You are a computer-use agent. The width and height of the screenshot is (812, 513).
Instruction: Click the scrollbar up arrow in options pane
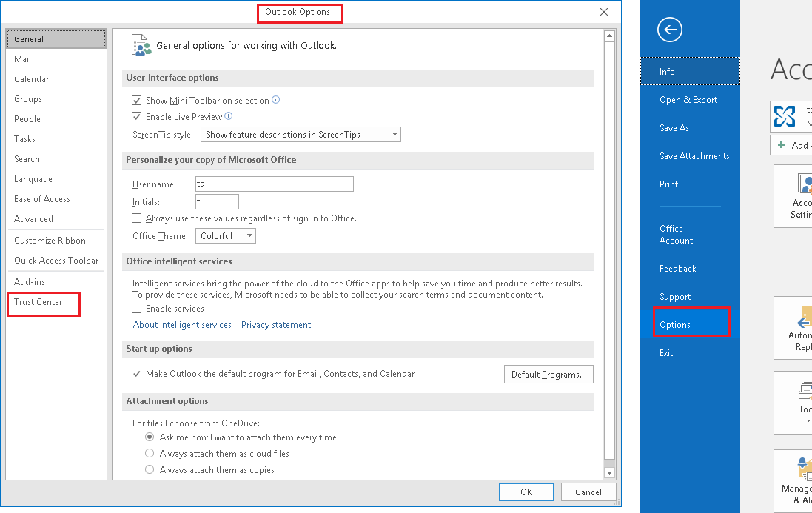[x=609, y=36]
